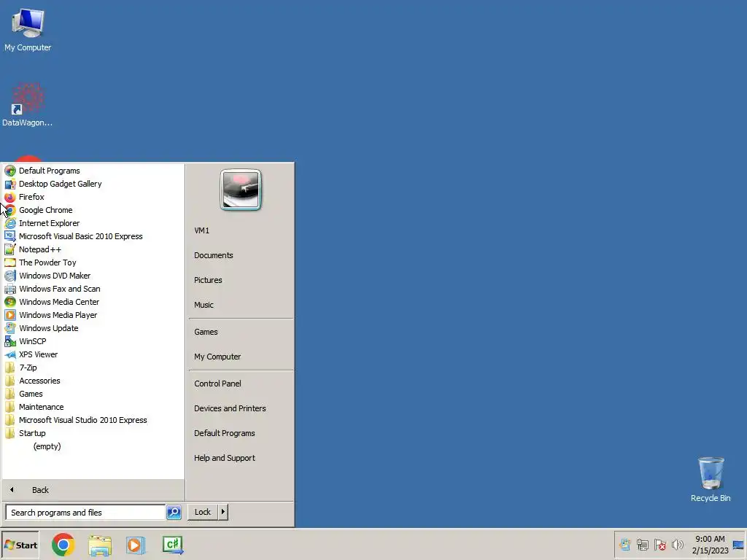Open XPS Viewer
The image size is (747, 560).
(93, 354)
